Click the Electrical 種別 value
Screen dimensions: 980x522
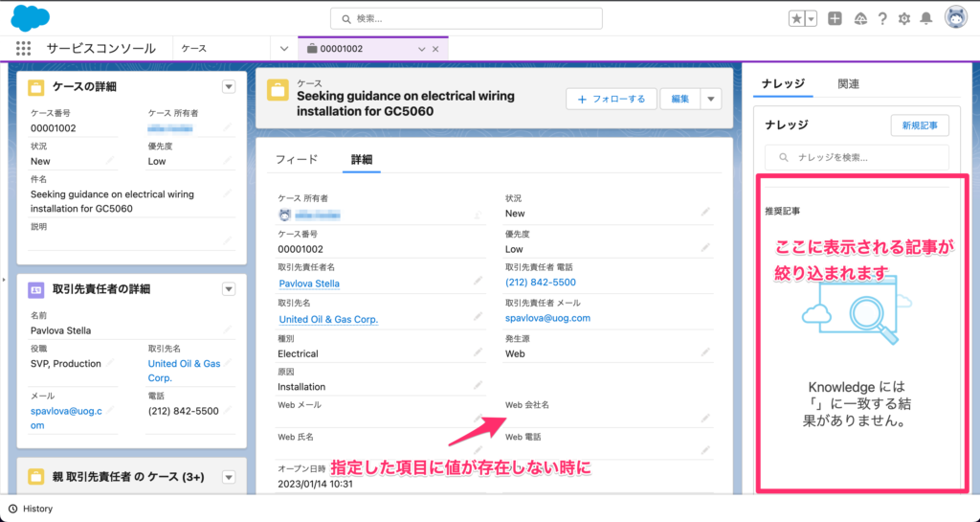[x=299, y=353]
